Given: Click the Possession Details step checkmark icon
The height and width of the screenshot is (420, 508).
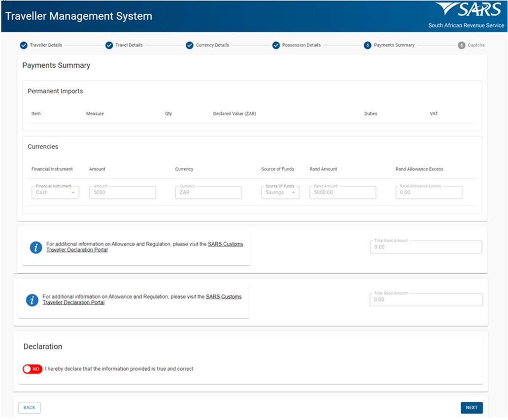Looking at the screenshot, I should pos(276,45).
